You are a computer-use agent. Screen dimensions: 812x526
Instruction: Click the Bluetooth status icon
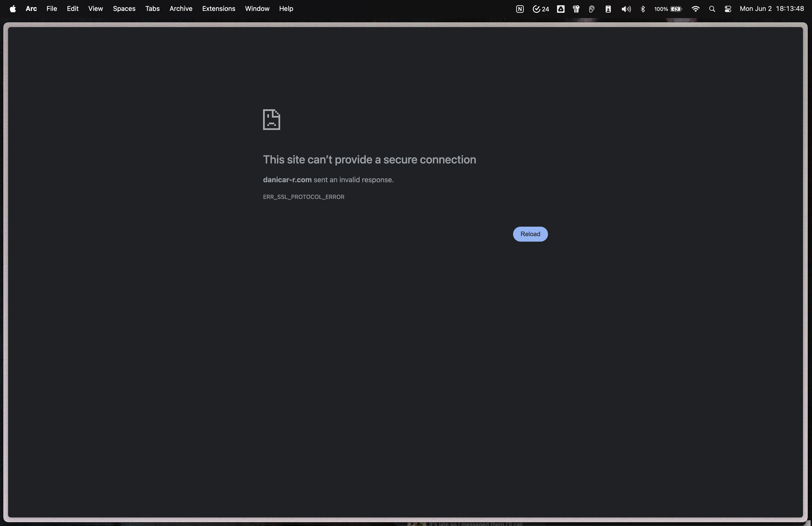click(643, 9)
